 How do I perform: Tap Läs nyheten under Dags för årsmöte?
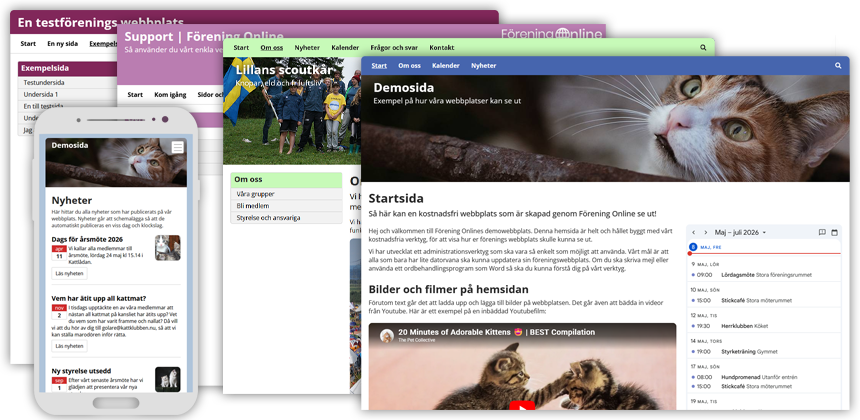(x=70, y=274)
